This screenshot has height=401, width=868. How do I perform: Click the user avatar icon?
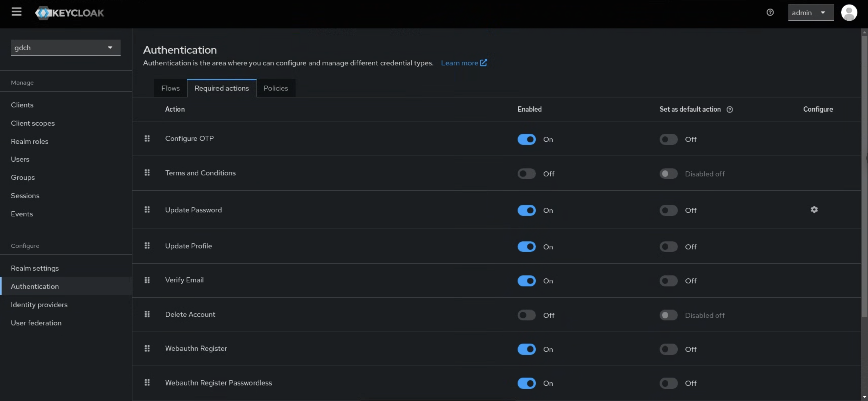849,12
